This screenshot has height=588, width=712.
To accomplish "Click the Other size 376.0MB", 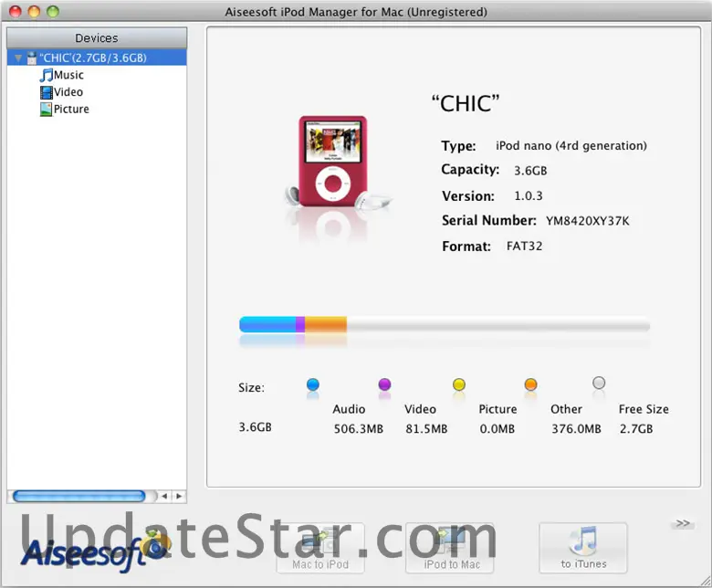I will [x=576, y=429].
